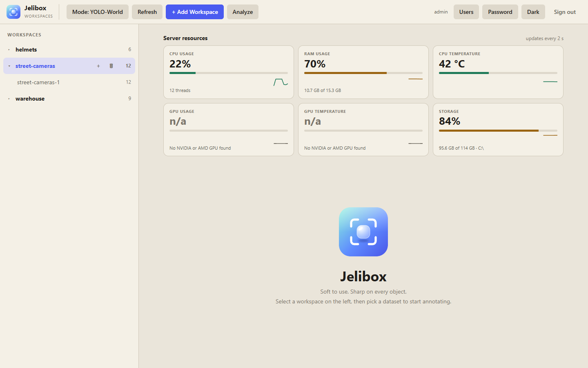Click the '22%' CPU usage value
This screenshot has height=368, width=588.
(180, 64)
